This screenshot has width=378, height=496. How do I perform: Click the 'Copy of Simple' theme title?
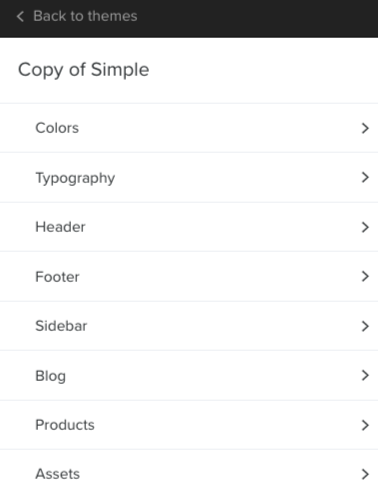pos(83,70)
